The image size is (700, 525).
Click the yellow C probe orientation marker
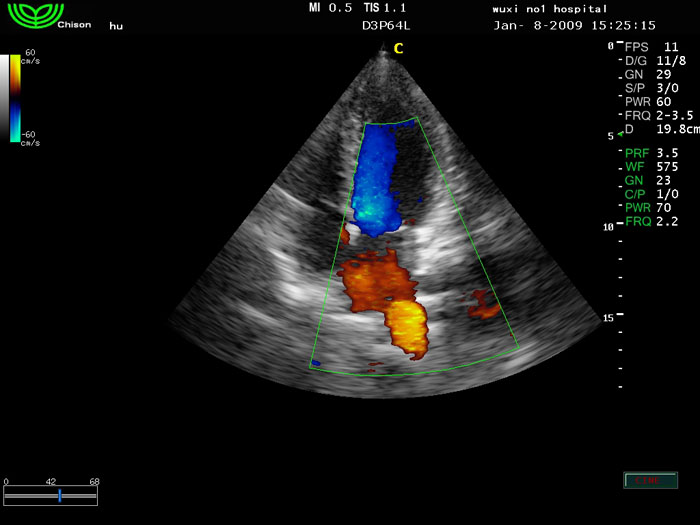click(398, 48)
